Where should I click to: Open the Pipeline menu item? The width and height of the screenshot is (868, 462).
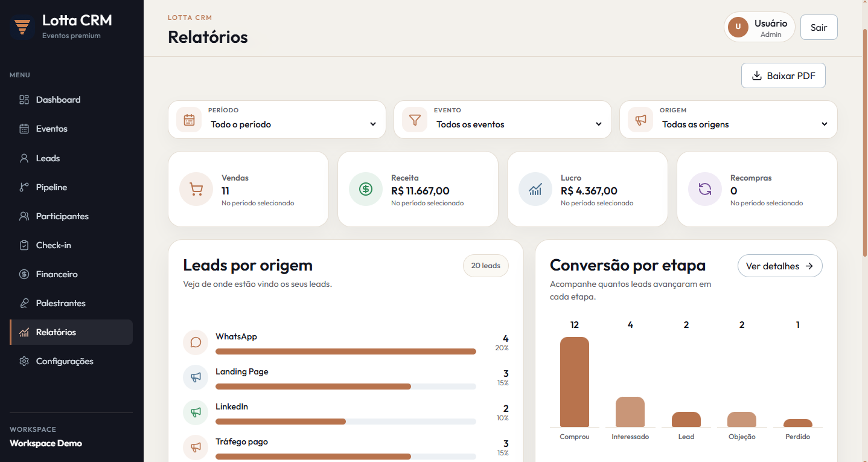[71, 187]
